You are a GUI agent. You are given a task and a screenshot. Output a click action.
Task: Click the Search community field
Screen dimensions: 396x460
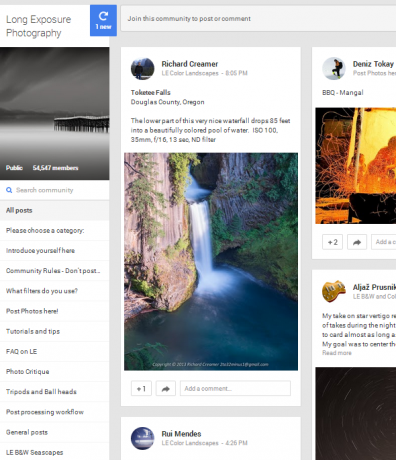point(54,190)
